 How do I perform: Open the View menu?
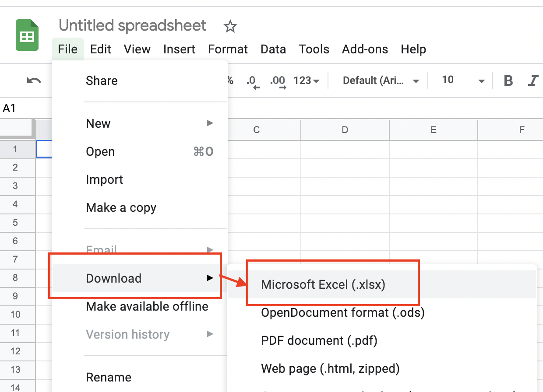[x=137, y=49]
